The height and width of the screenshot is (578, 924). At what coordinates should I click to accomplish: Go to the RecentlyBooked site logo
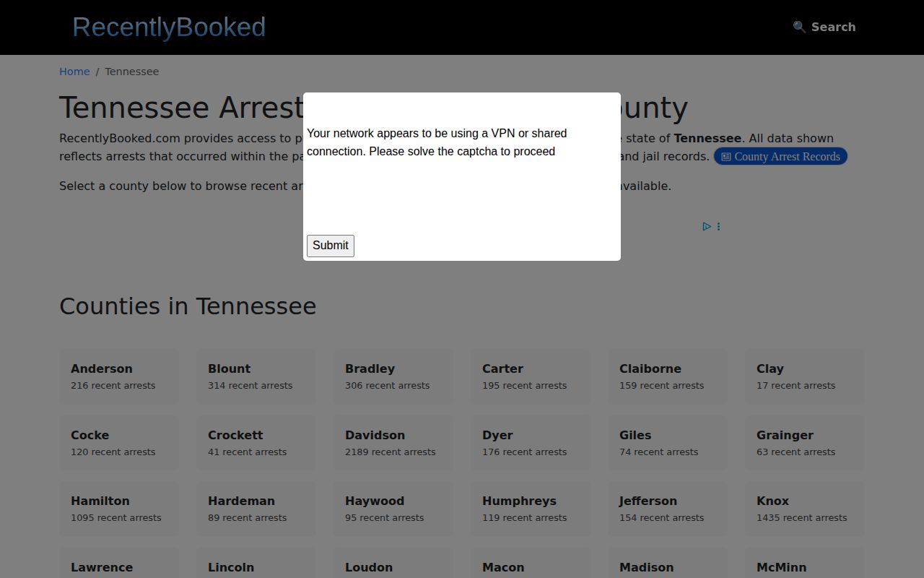(169, 27)
